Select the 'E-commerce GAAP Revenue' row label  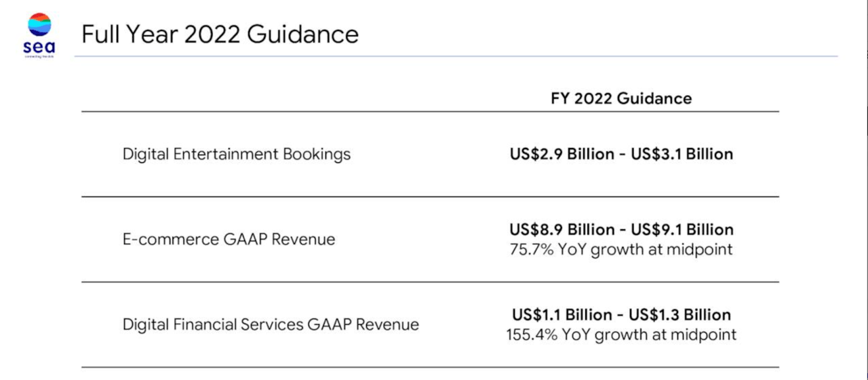229,239
